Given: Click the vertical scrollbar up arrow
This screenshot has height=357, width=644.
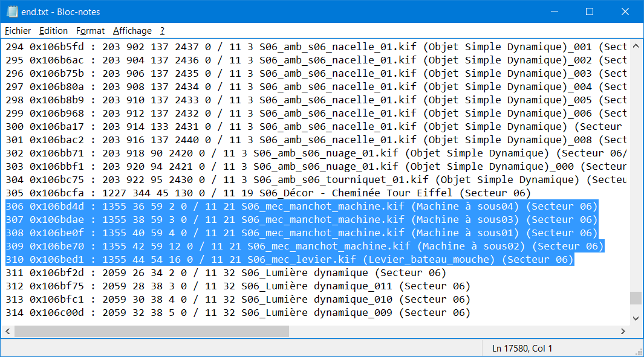Looking at the screenshot, I should pyautogui.click(x=636, y=46).
